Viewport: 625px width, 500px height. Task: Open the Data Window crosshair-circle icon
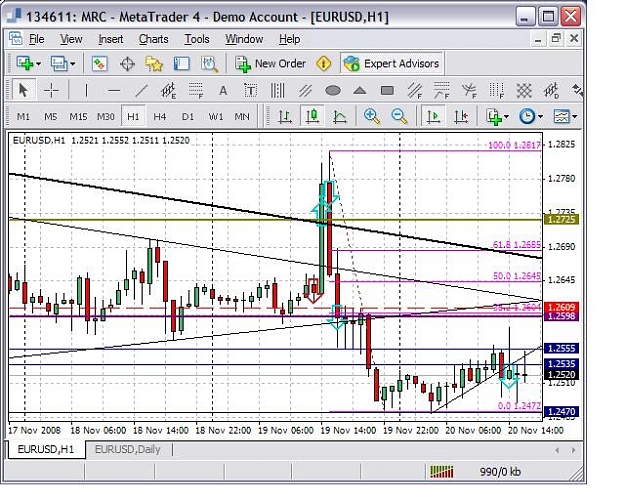[x=127, y=63]
